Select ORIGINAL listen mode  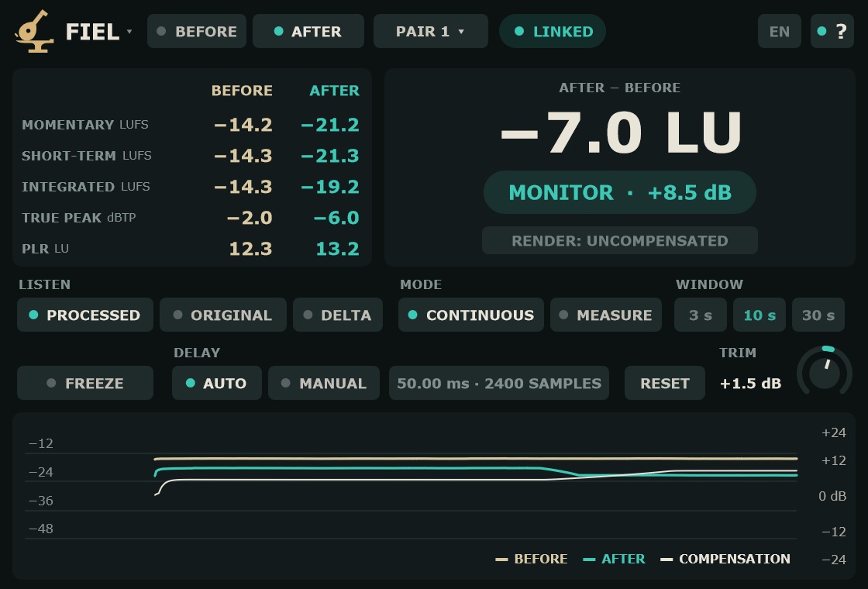tap(223, 315)
